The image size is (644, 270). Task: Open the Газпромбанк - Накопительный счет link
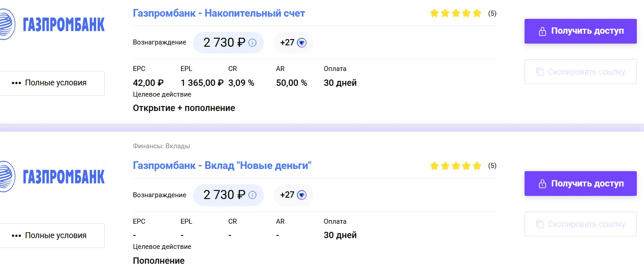coord(219,13)
